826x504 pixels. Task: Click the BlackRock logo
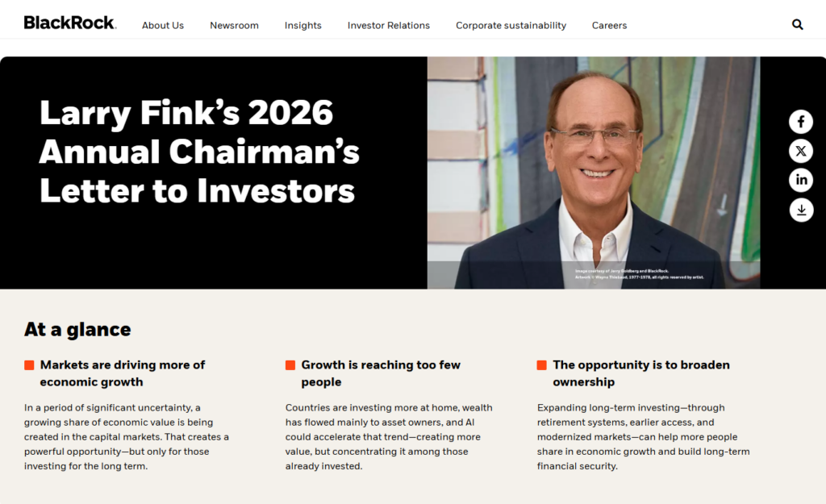tap(69, 23)
